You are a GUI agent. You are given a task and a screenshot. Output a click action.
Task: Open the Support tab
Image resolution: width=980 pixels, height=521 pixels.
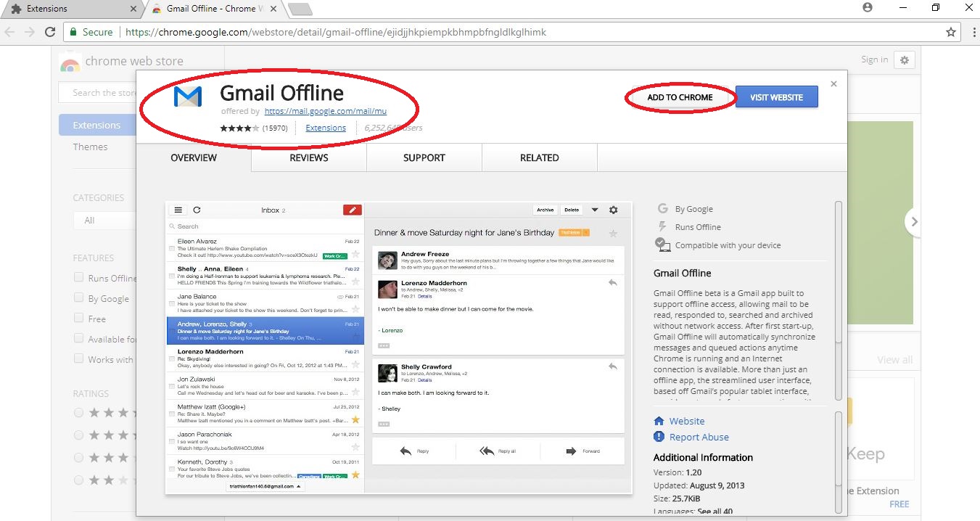click(424, 157)
